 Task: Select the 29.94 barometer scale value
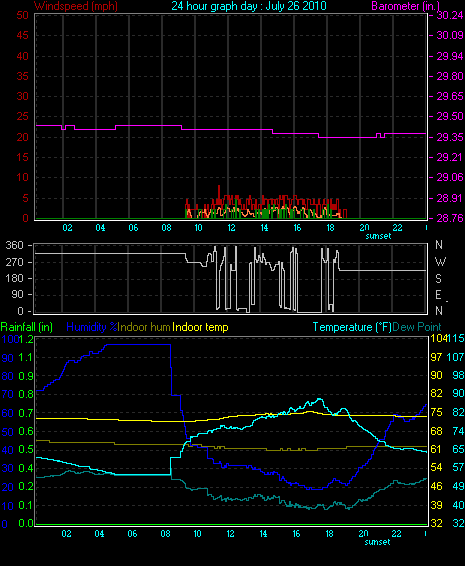pyautogui.click(x=450, y=56)
